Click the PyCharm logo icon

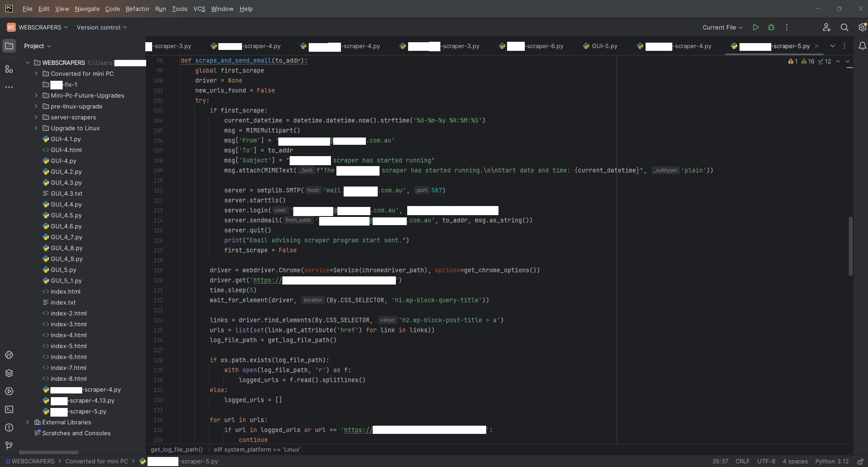[x=9, y=9]
